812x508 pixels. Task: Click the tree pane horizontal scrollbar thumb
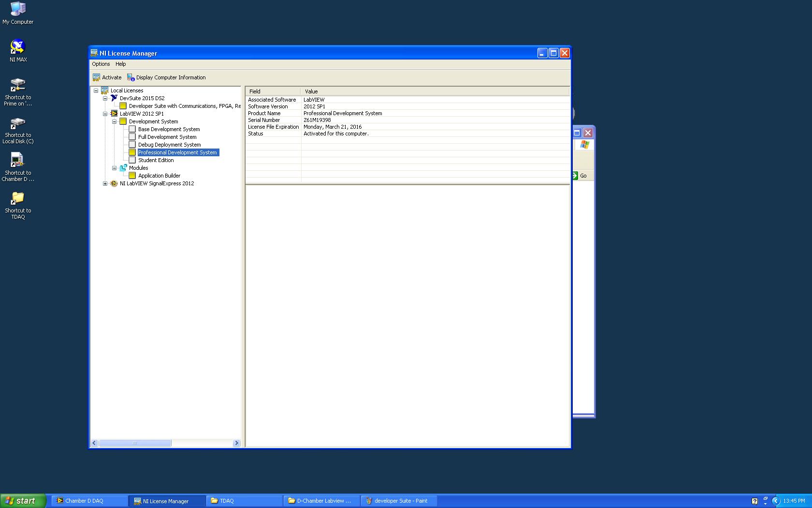coord(135,443)
